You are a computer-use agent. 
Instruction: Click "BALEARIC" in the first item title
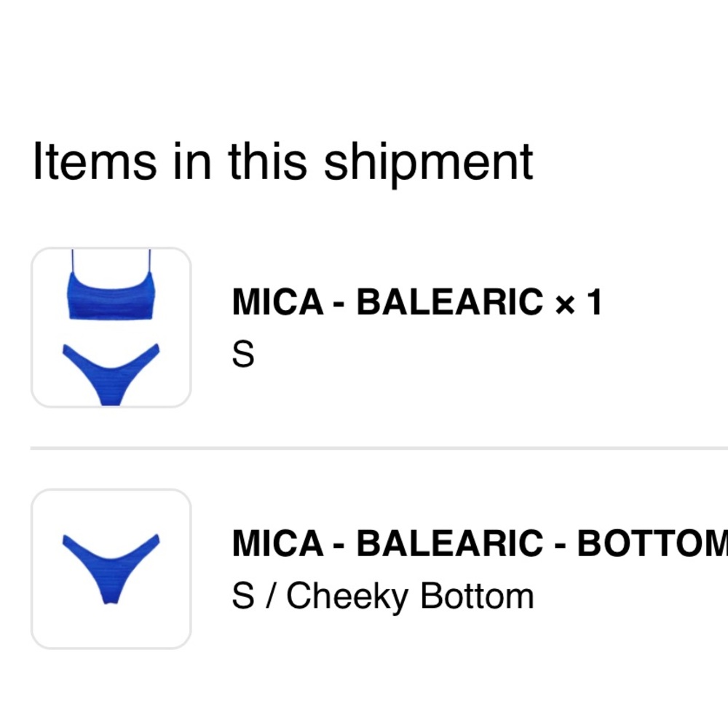(449, 302)
